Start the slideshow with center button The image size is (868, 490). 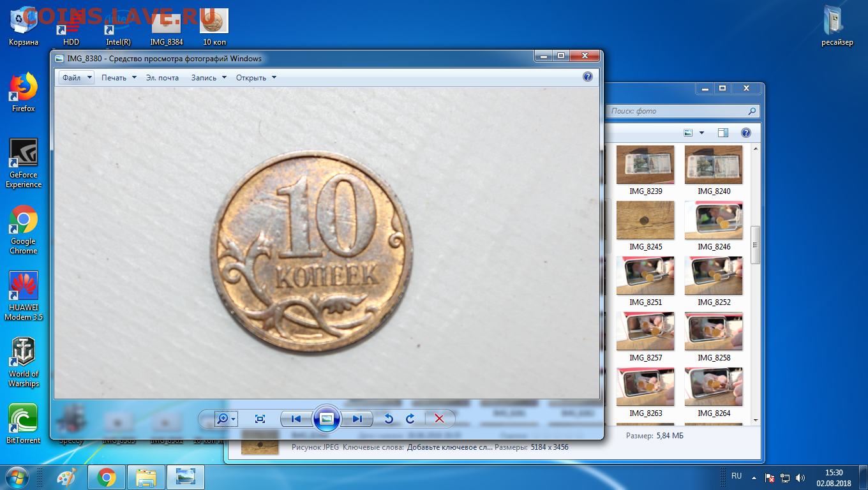click(x=326, y=419)
